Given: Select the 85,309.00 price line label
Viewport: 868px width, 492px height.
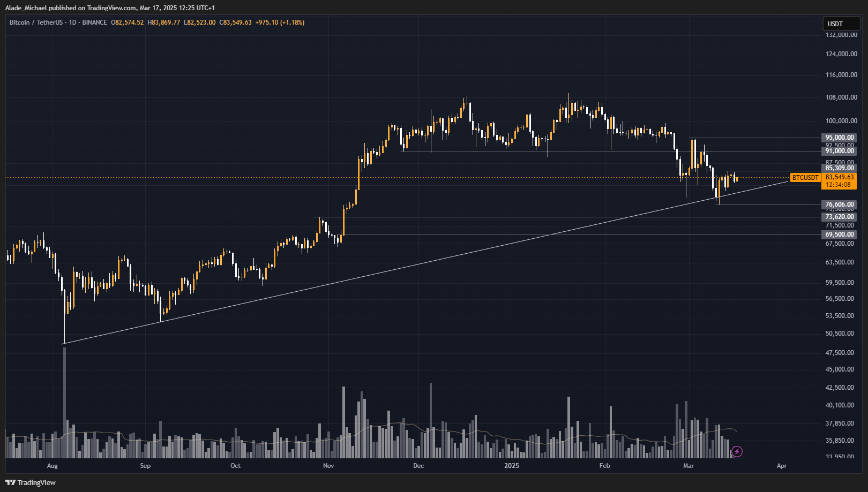Looking at the screenshot, I should 839,168.
